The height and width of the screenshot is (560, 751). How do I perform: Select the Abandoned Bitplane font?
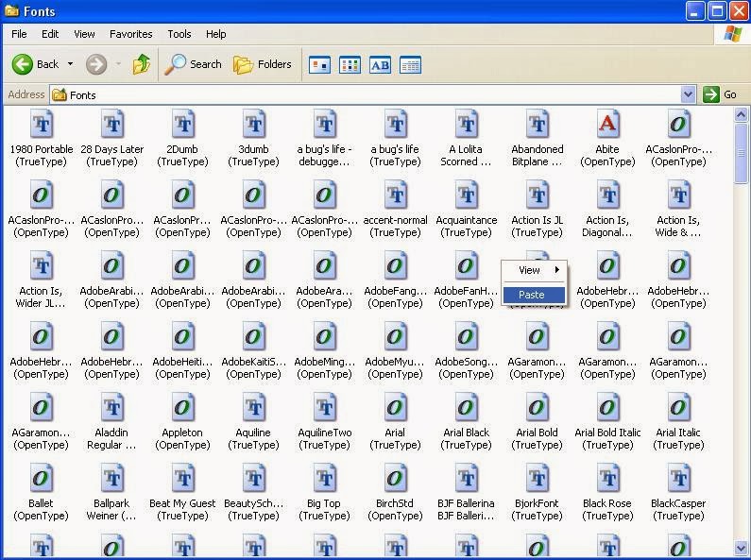click(x=537, y=138)
